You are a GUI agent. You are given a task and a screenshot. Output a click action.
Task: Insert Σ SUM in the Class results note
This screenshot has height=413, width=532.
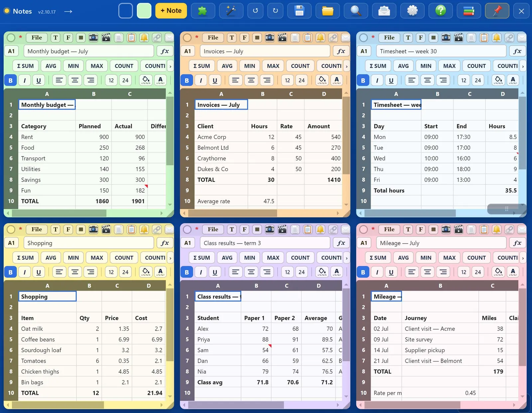click(201, 258)
